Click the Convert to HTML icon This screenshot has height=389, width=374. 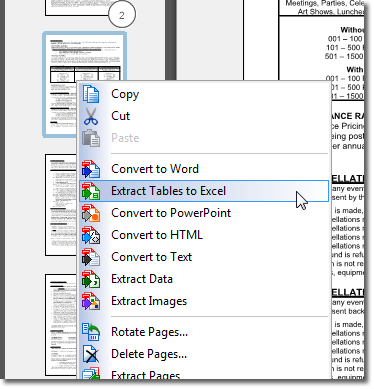[x=91, y=235]
